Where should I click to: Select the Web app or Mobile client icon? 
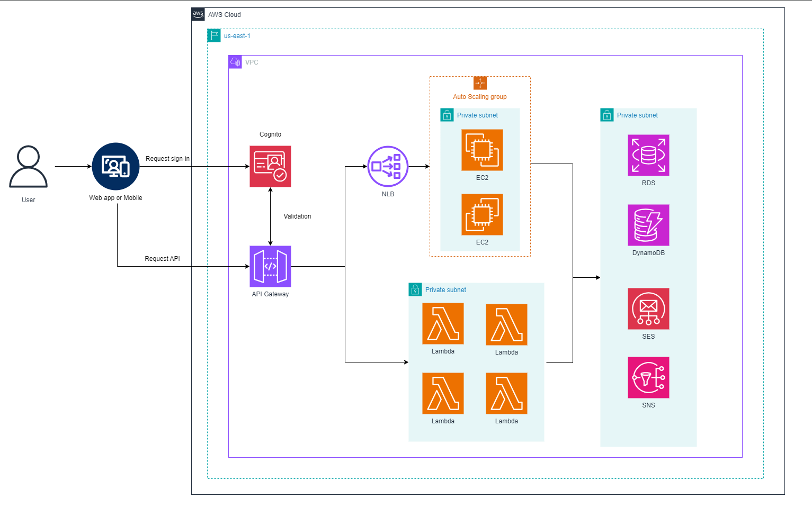coord(115,166)
